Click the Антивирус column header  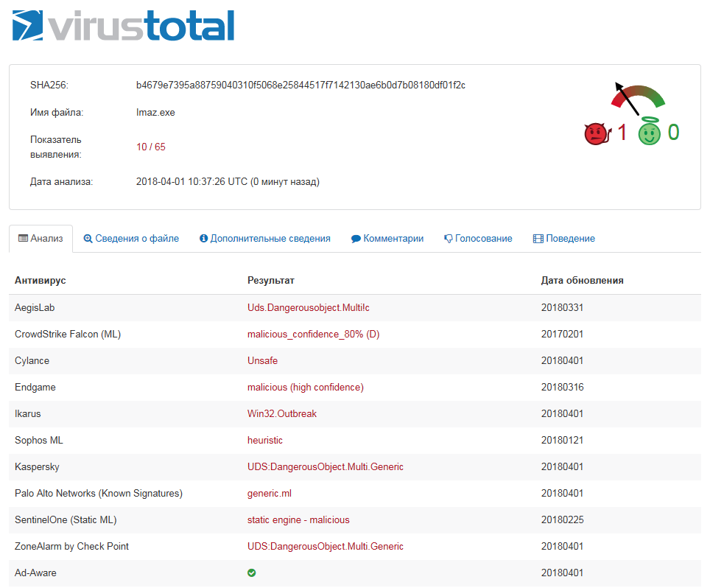coord(41,281)
